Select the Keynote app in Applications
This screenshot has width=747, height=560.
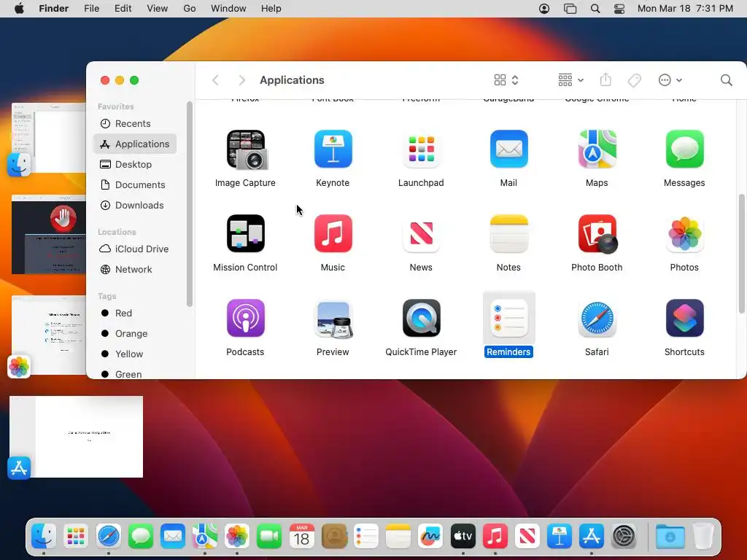pos(333,149)
